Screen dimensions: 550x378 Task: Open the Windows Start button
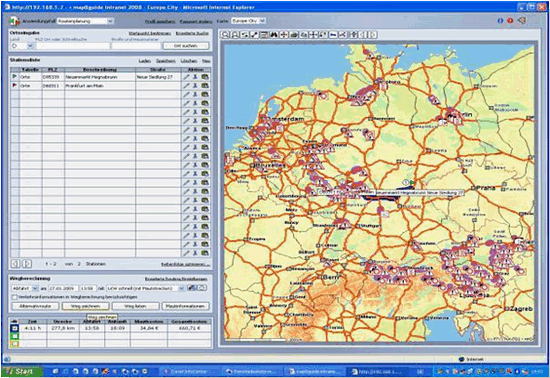tap(22, 371)
